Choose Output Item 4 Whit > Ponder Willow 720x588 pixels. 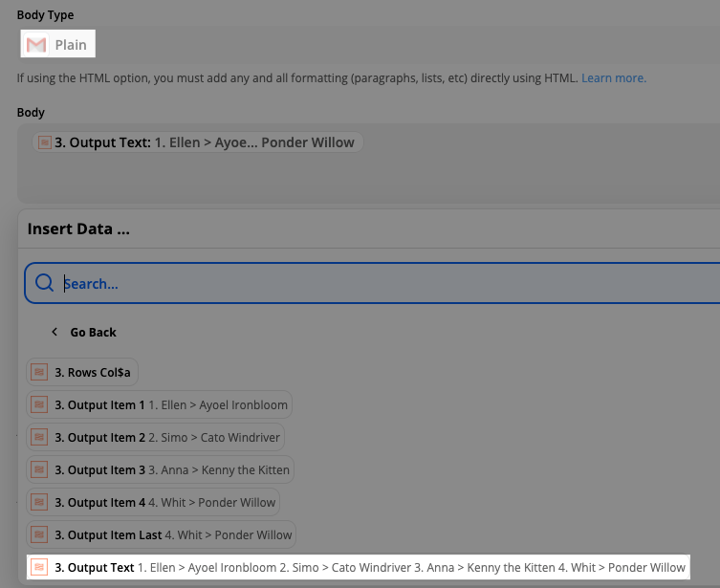coord(153,502)
